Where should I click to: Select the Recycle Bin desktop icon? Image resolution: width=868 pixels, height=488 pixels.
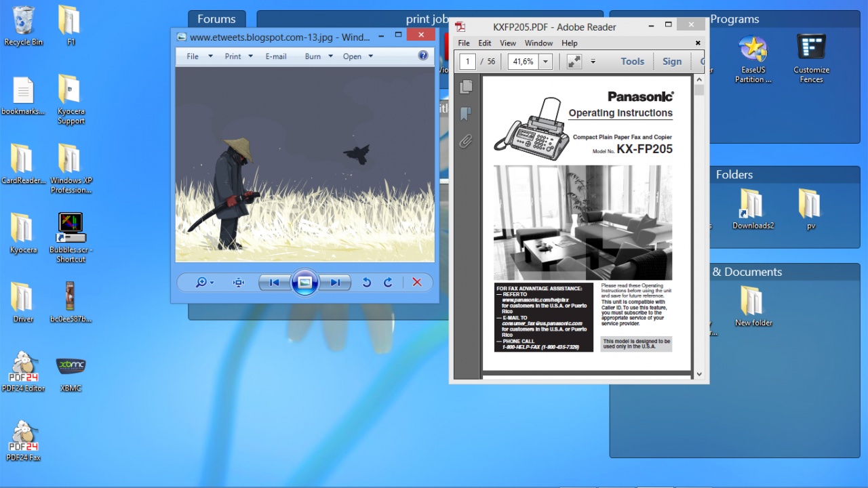tap(23, 26)
